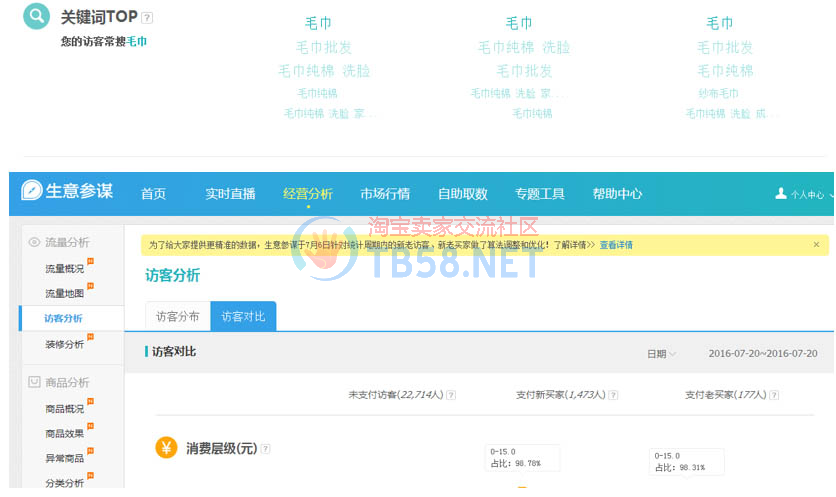Click the box icon beside 商品分析

[x=34, y=382]
